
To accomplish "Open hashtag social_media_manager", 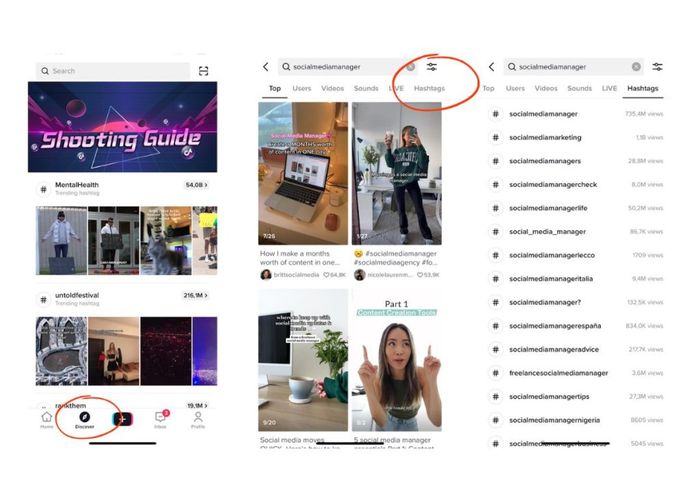I will 576,232.
